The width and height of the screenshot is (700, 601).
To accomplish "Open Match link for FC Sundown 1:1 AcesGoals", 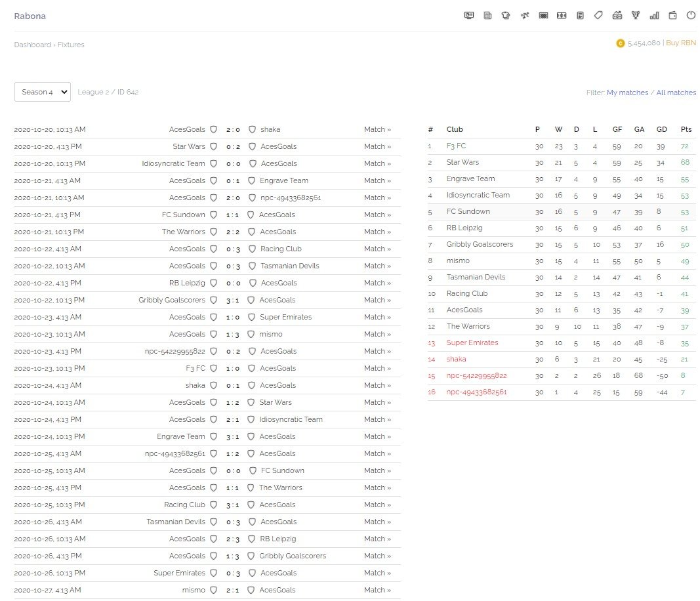I will point(377,215).
